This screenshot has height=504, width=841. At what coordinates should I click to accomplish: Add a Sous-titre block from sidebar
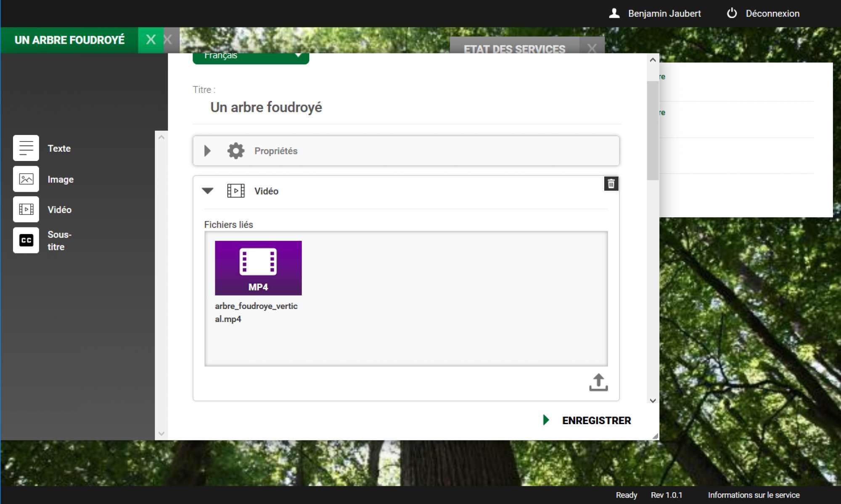pos(26,240)
